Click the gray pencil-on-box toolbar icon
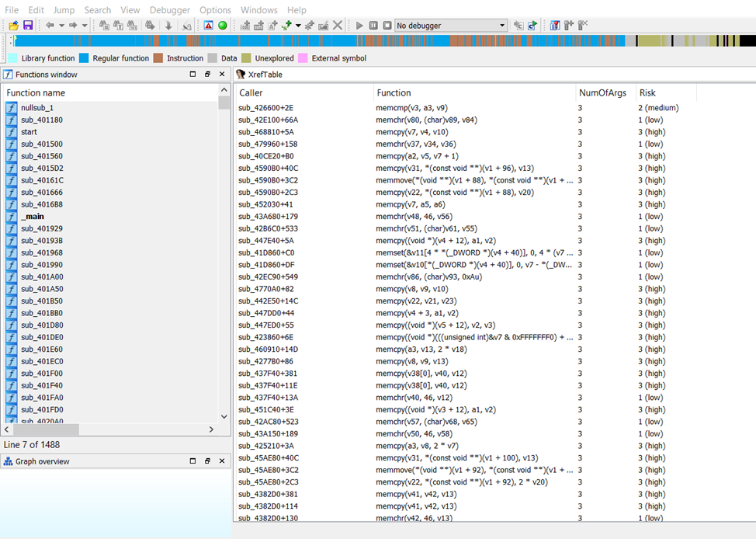 (324, 25)
